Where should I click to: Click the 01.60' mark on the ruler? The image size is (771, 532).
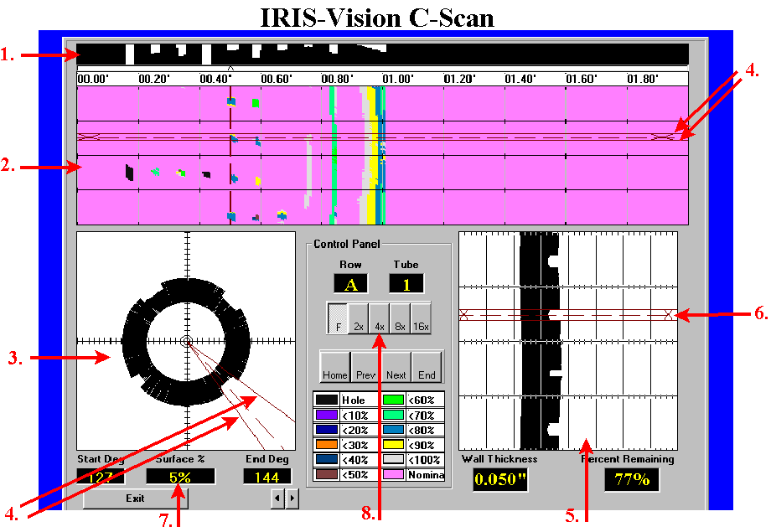click(582, 79)
